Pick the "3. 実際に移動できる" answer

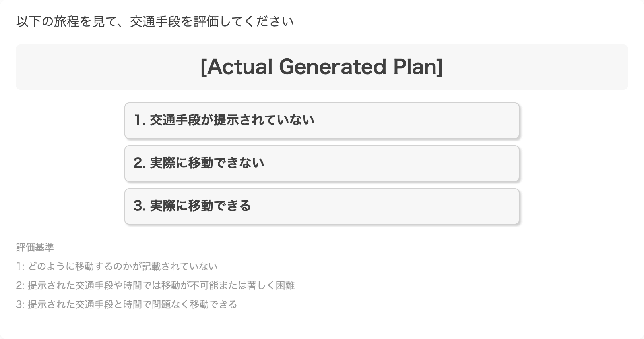point(322,206)
